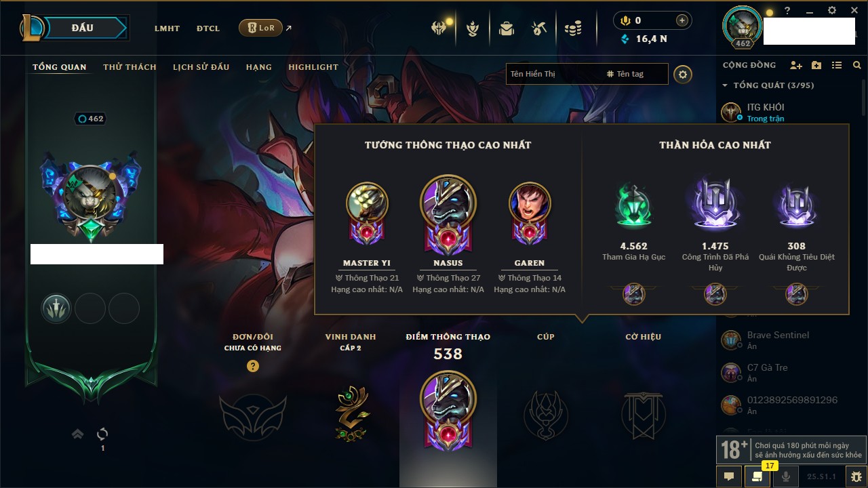Switch to LỊCH SỬ ĐẤU tab
This screenshot has width=868, height=488.
[201, 67]
